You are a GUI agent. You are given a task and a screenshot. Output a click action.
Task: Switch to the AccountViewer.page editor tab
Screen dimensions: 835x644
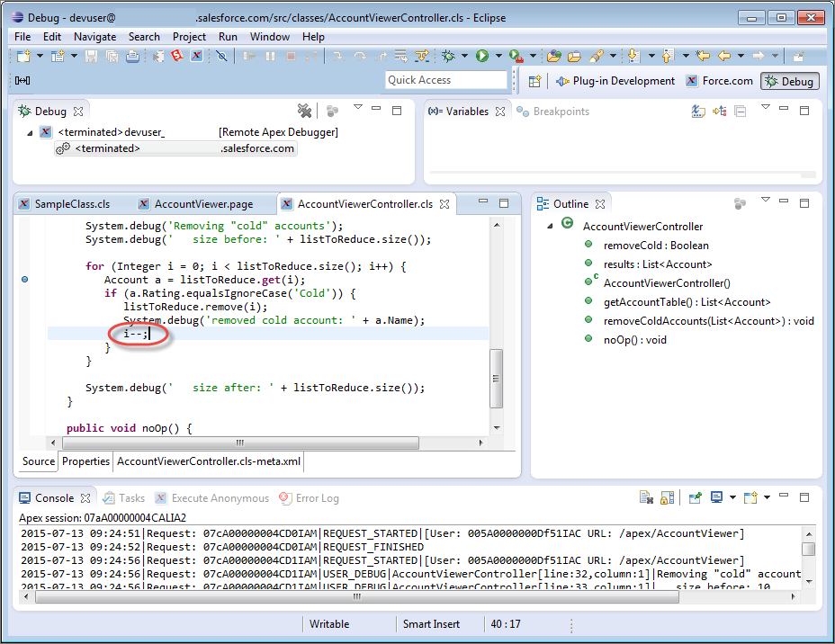tap(196, 204)
